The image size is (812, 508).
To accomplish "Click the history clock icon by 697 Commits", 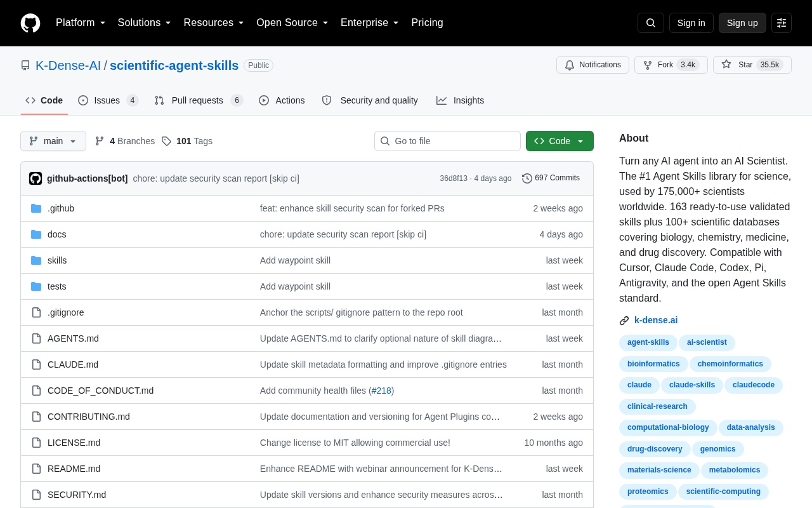I will pyautogui.click(x=527, y=178).
